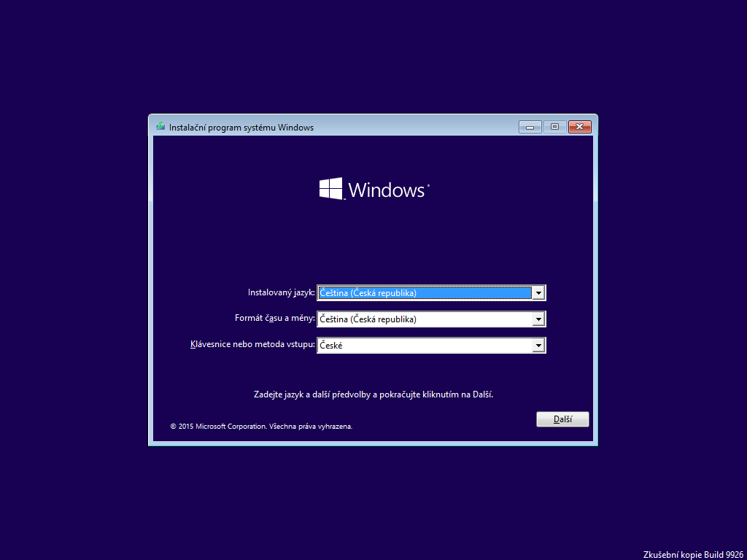Click the setup icon in the title bar
The height and width of the screenshot is (560, 747).
(160, 126)
